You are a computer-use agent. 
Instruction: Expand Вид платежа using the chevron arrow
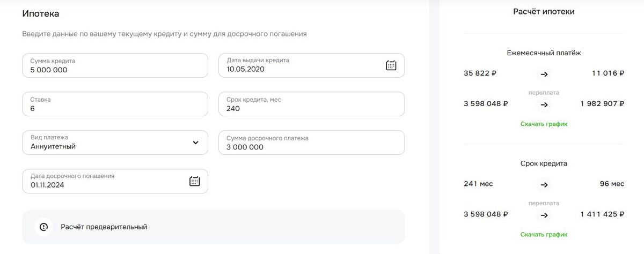coord(195,143)
